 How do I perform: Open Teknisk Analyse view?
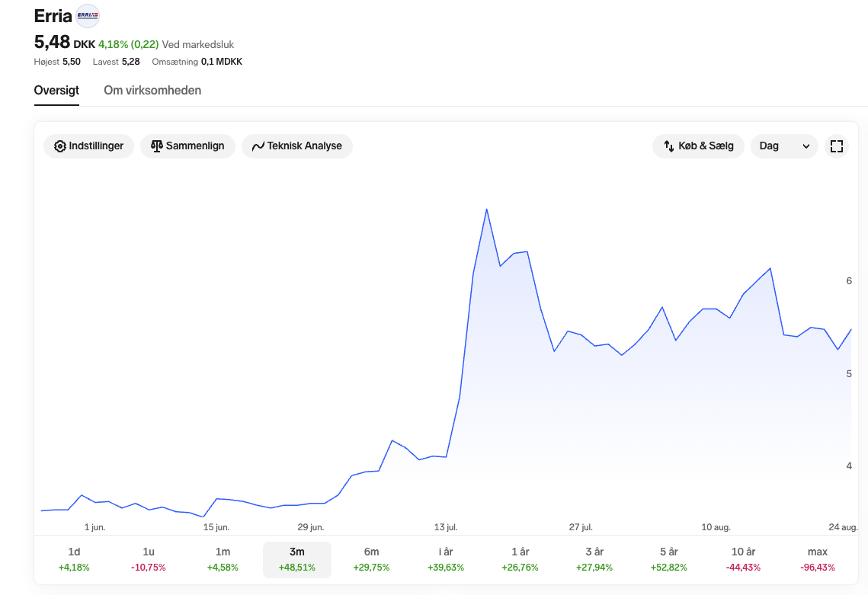297,146
